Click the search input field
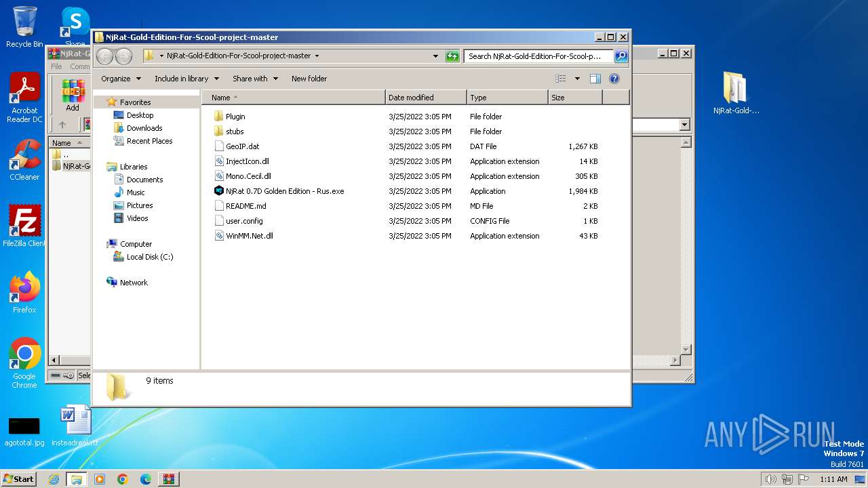 click(x=538, y=56)
